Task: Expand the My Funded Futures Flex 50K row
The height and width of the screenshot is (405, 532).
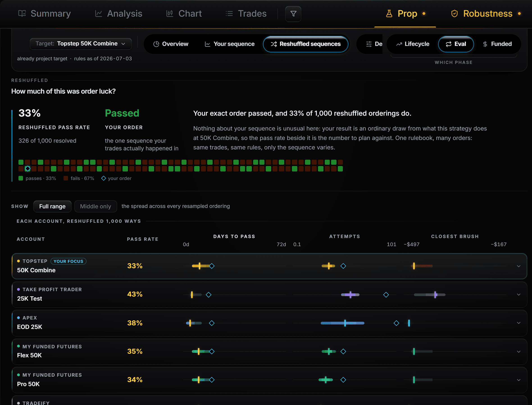Action: 518,351
